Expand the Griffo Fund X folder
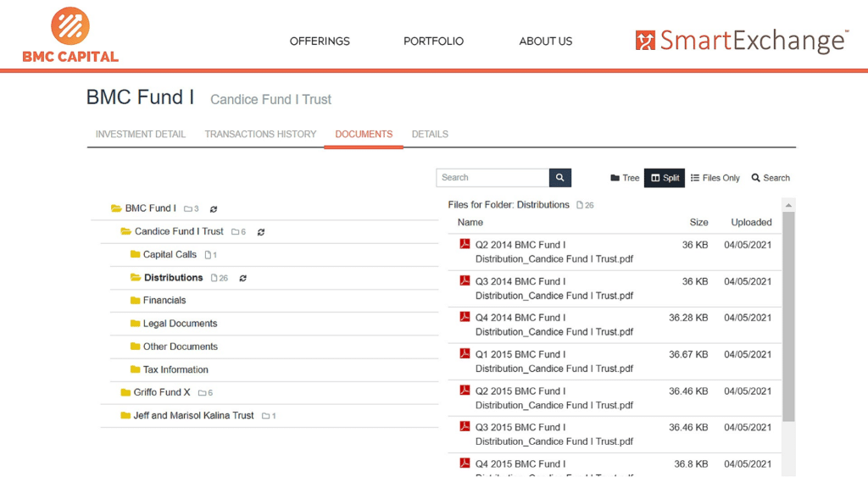This screenshot has height=488, width=868. coord(125,392)
